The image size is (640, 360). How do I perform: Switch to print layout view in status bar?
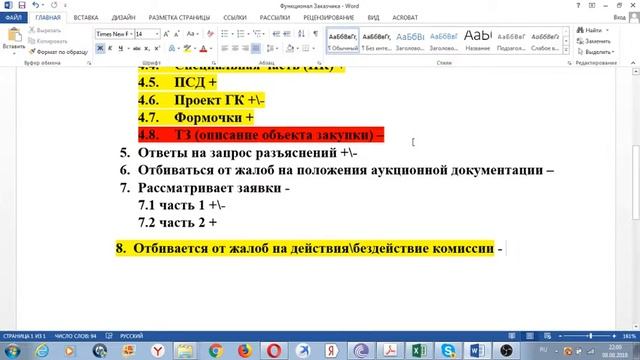point(529,336)
